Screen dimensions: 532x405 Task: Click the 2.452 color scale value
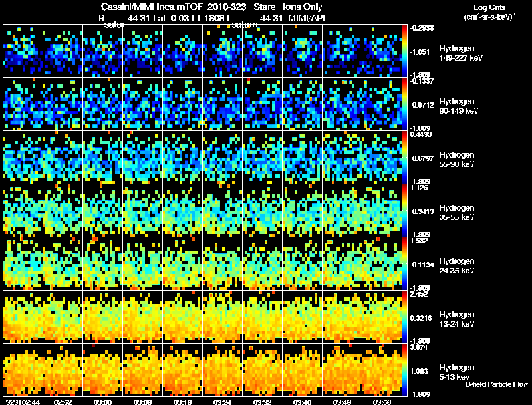tap(419, 294)
